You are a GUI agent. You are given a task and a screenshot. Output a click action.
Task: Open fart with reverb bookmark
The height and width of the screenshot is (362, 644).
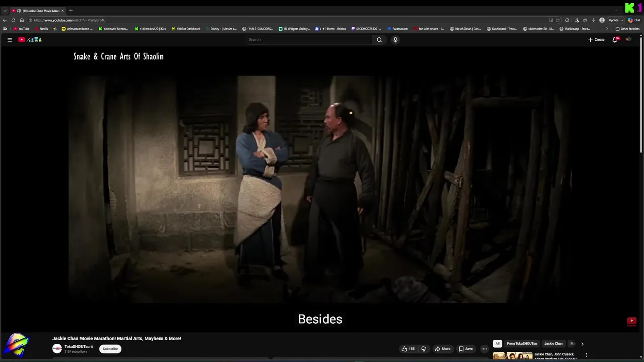tap(429, 29)
